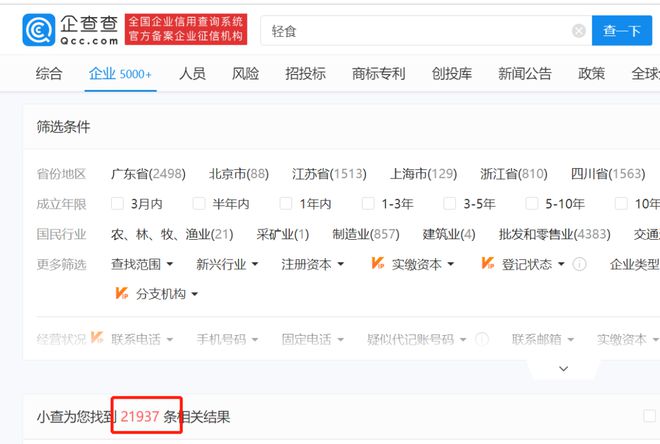Select the 企业 5000+ tab

(x=120, y=74)
